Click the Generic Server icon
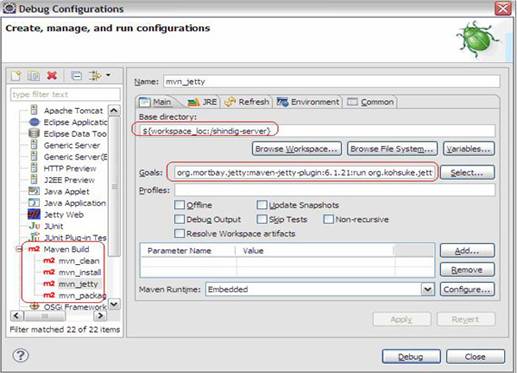Viewport: 517px width, 373px height. click(34, 145)
